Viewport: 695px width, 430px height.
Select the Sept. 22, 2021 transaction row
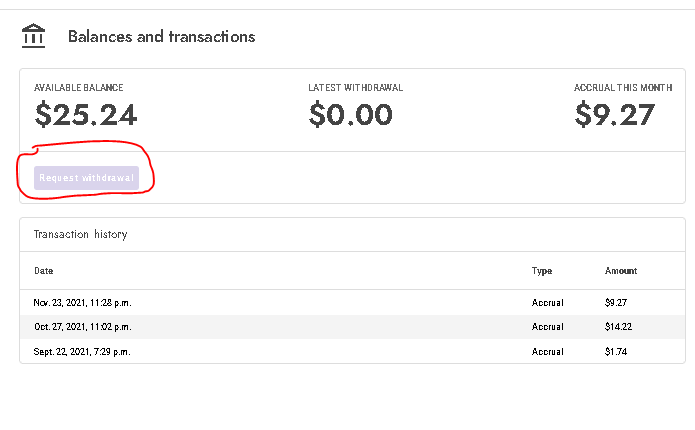[352, 352]
